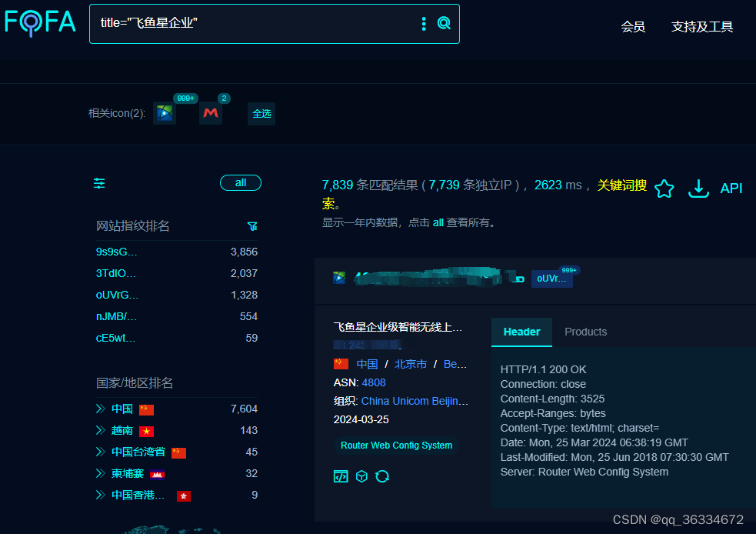Open the 会员 menu
756x534 pixels.
[x=633, y=26]
